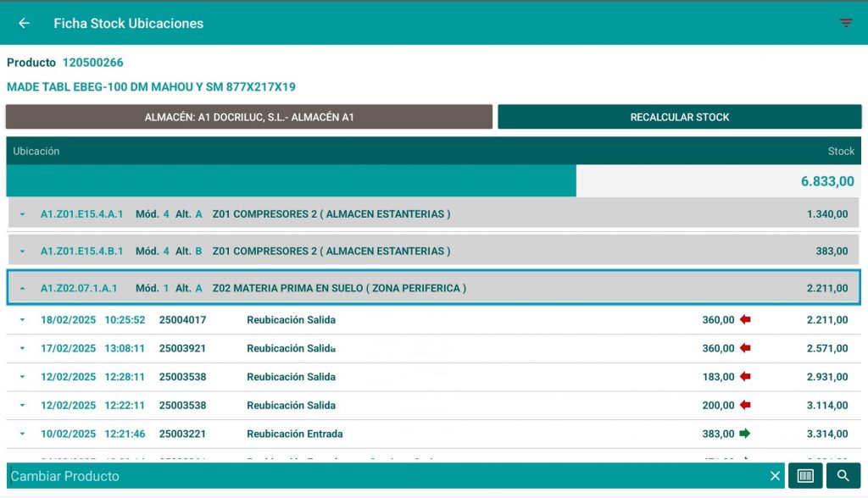Expand location A1.Z01.E15.4.A.1 row
Viewport: 868px width, 498px height.
(23, 214)
